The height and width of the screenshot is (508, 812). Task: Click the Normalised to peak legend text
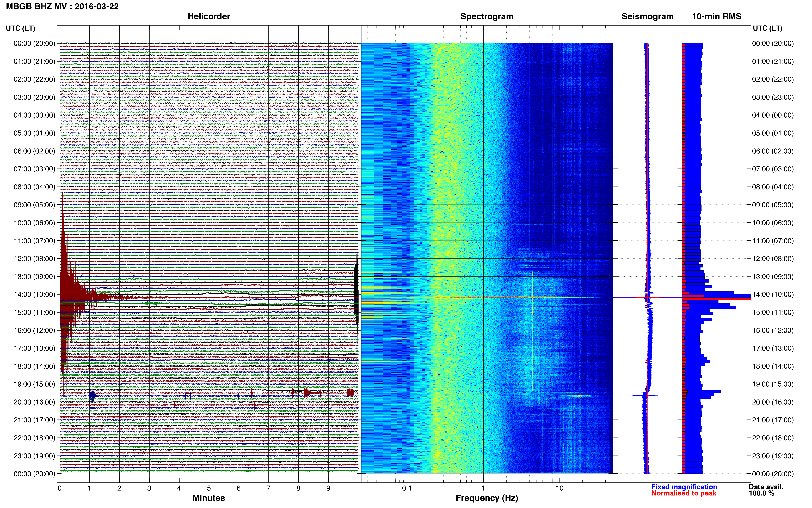[x=684, y=493]
